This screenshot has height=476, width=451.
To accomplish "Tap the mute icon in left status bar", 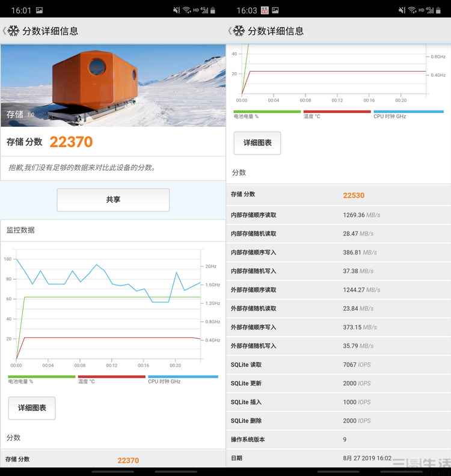I will pyautogui.click(x=176, y=10).
